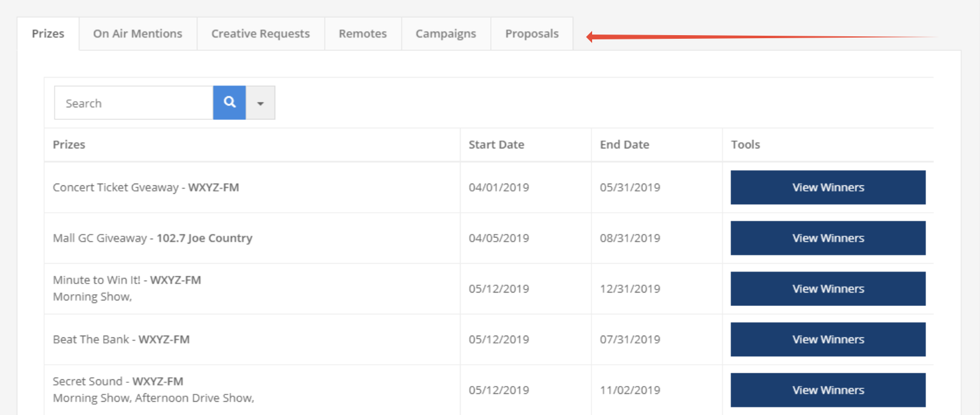This screenshot has height=415, width=980.
Task: Click the Start Date column header
Action: click(496, 145)
